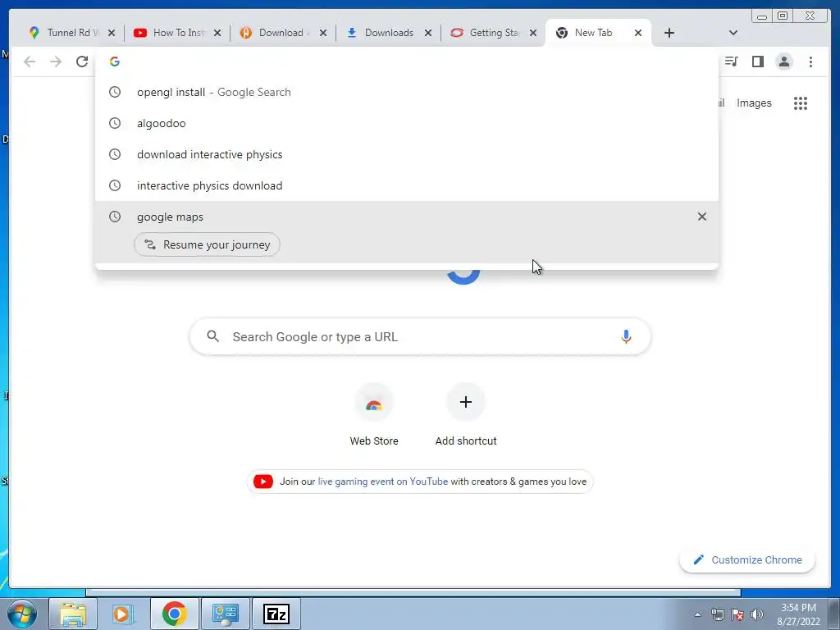
Task: Open 7-Zip from the taskbar
Action: tap(276, 614)
